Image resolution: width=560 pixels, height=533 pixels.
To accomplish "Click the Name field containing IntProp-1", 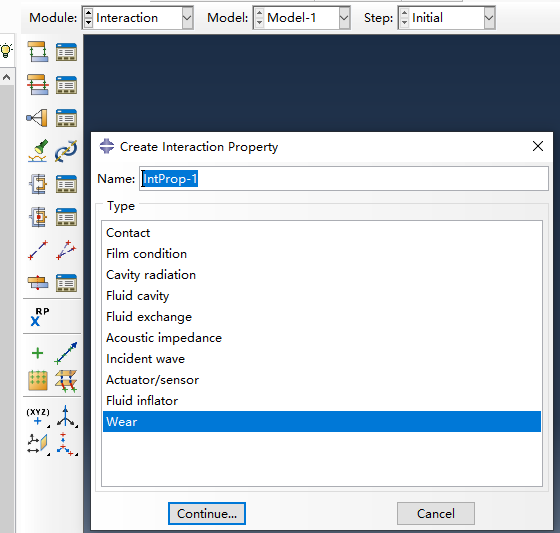I will pyautogui.click(x=344, y=179).
